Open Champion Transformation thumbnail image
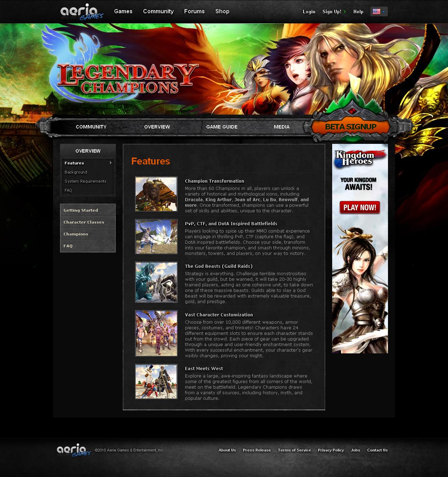 (x=156, y=194)
